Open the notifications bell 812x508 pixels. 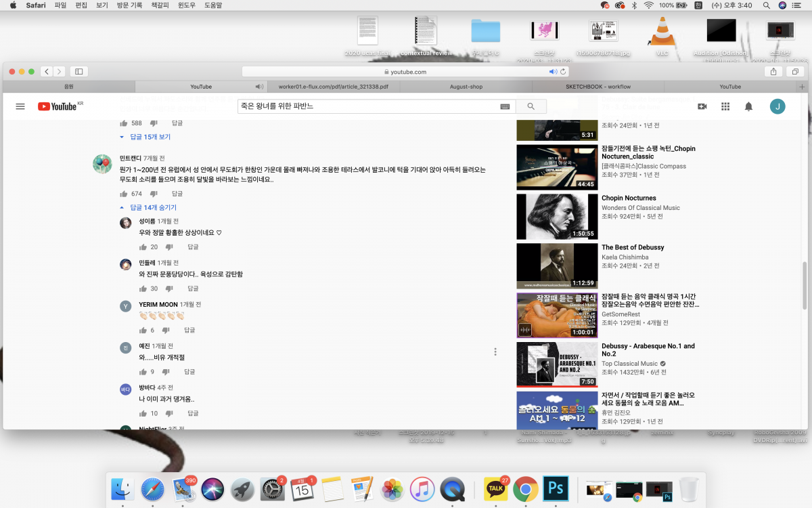click(x=748, y=106)
